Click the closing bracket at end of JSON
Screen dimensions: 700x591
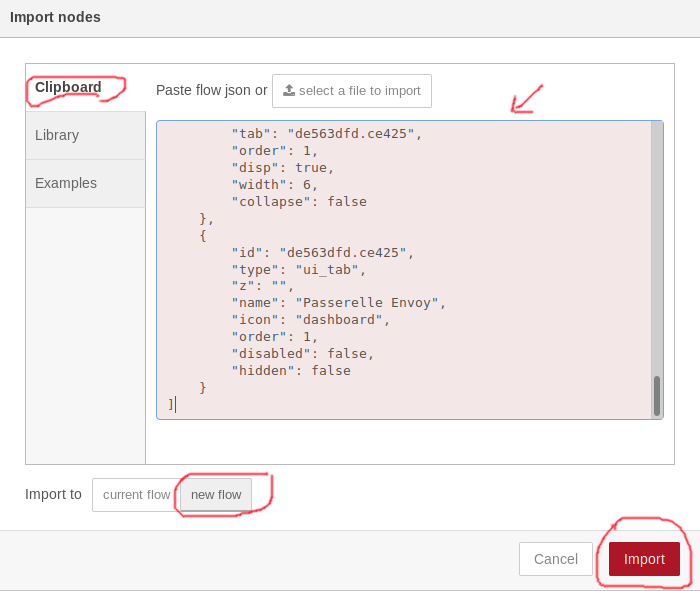(x=171, y=404)
